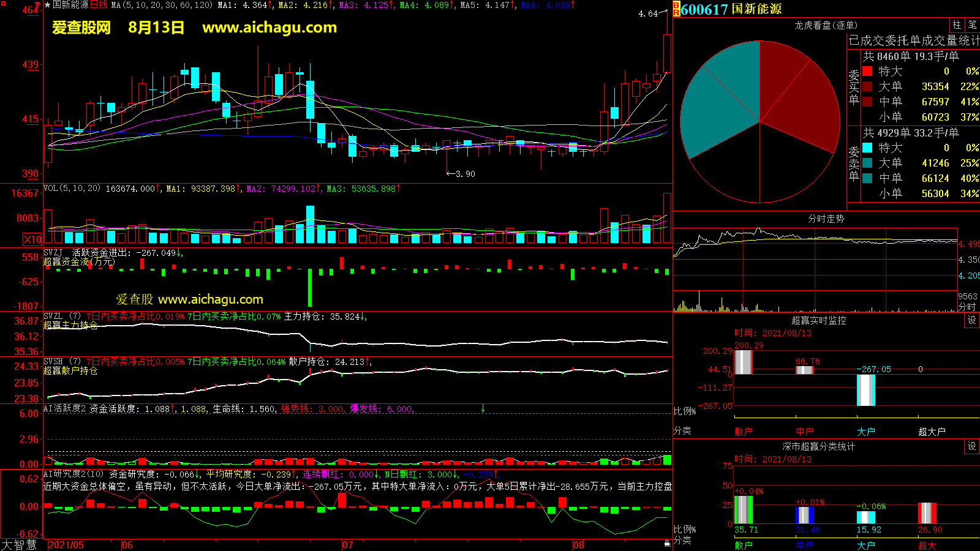Open 设 settings of 超赢实时监控 panel
Viewport: 980px width, 551px height.
[972, 320]
